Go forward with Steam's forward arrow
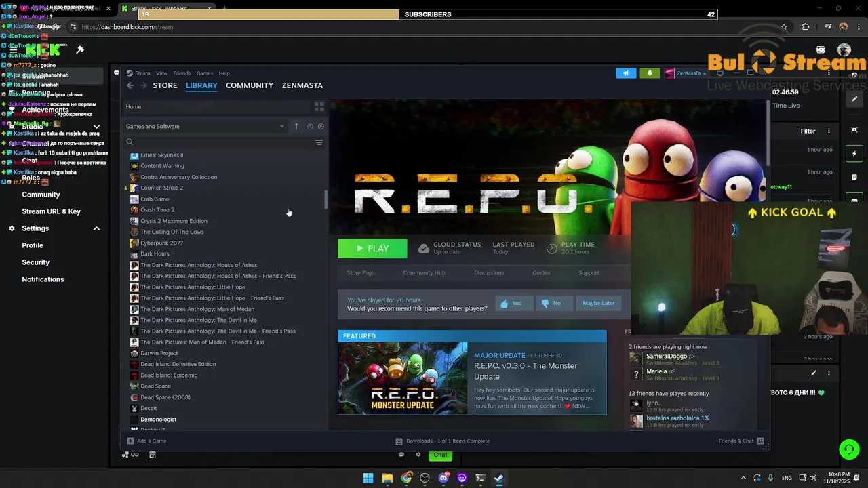The image size is (868, 488). (x=143, y=85)
